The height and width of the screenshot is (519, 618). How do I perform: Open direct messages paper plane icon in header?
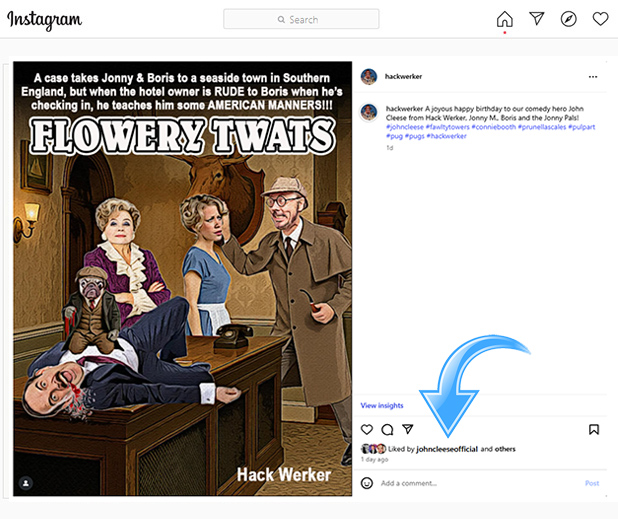click(x=537, y=19)
